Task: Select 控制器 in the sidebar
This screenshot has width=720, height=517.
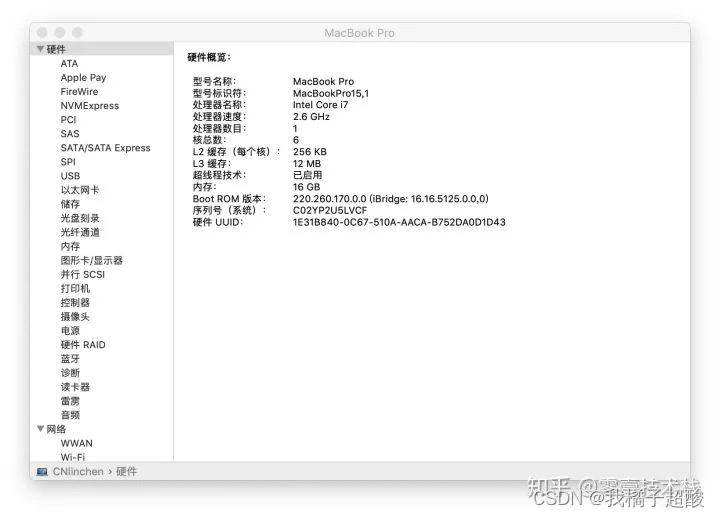Action: click(x=75, y=303)
